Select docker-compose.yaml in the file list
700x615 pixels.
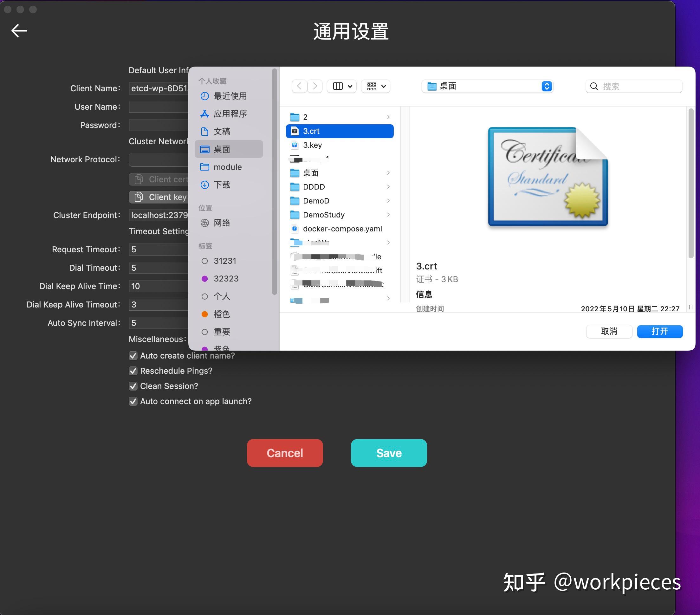tap(342, 228)
